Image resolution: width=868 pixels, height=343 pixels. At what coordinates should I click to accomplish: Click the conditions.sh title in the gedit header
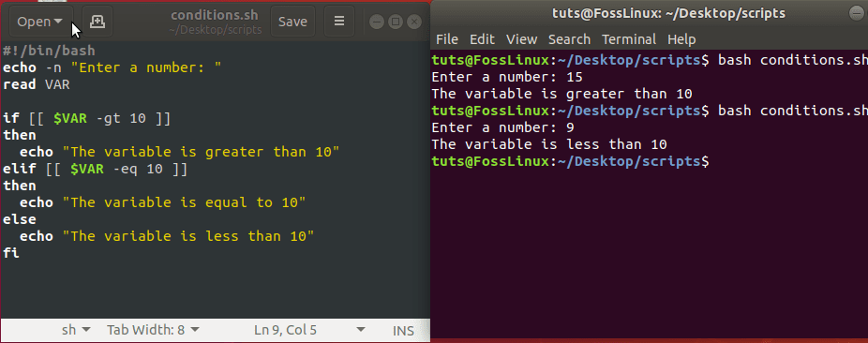click(215, 15)
